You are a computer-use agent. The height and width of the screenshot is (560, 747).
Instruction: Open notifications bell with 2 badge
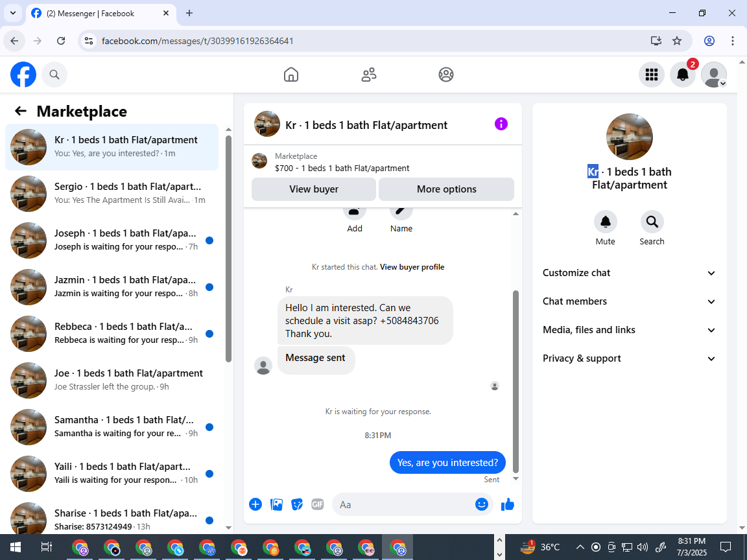click(683, 75)
